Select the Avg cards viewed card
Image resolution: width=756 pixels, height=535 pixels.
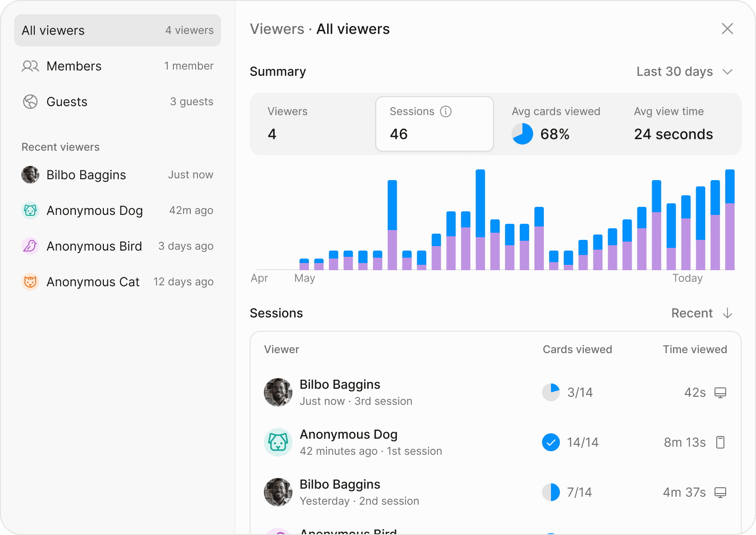click(x=556, y=124)
